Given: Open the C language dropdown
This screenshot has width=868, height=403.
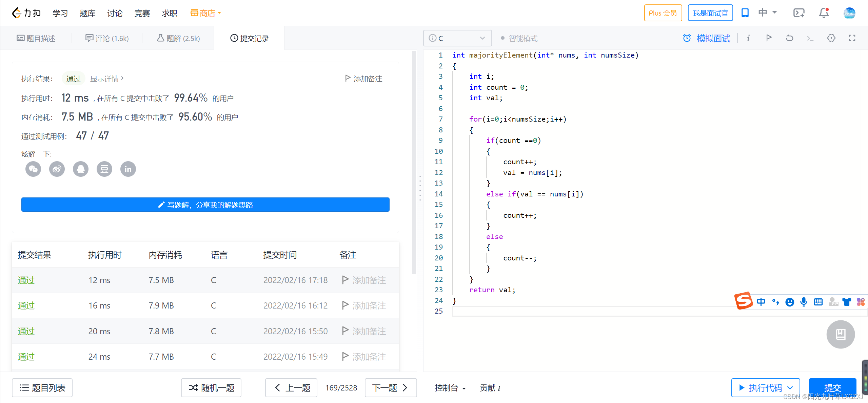Looking at the screenshot, I should 457,38.
